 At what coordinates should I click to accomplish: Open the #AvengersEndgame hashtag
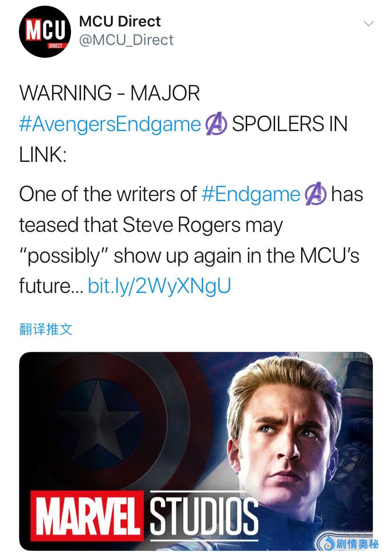coord(110,124)
